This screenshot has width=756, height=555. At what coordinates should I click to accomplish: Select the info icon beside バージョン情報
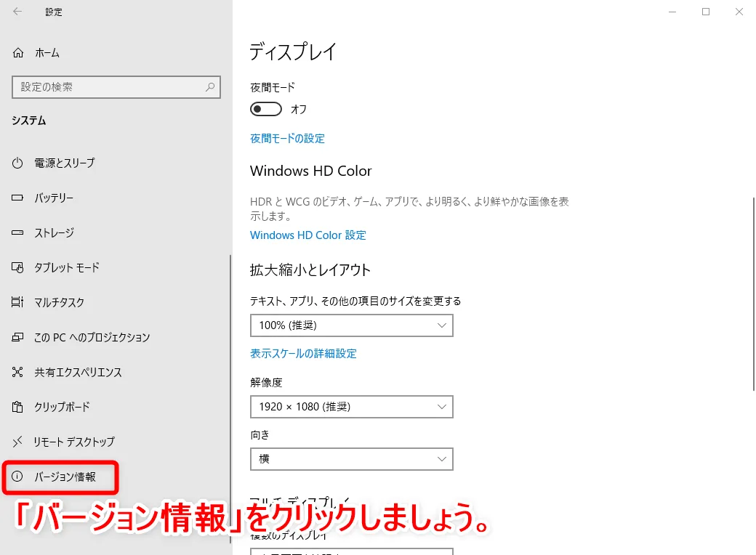tap(17, 477)
